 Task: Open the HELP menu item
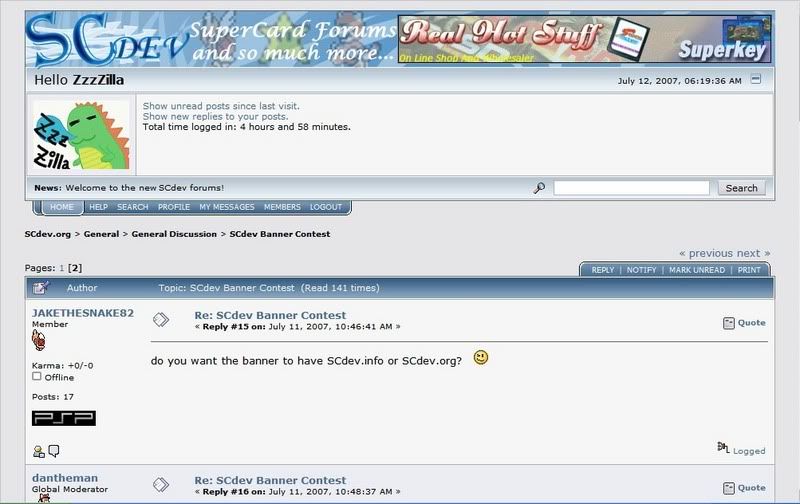click(x=98, y=207)
